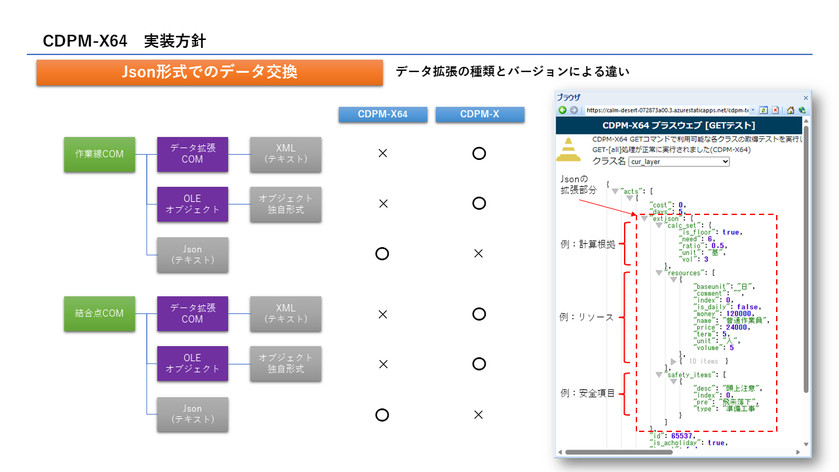The width and height of the screenshot is (839, 472).
Task: Click the slide title "CDPM-X64 実装方針"
Action: [x=124, y=41]
